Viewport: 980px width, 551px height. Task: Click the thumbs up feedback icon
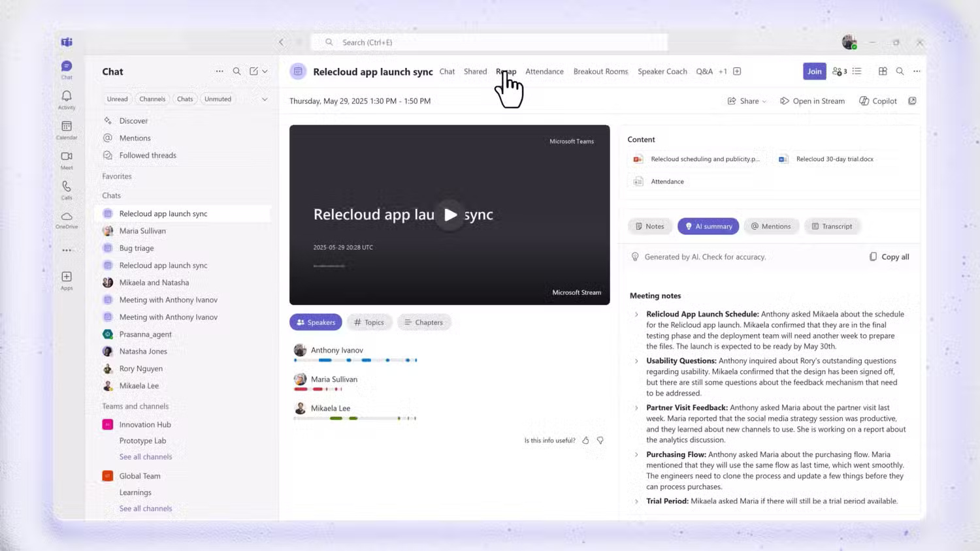[x=585, y=441]
